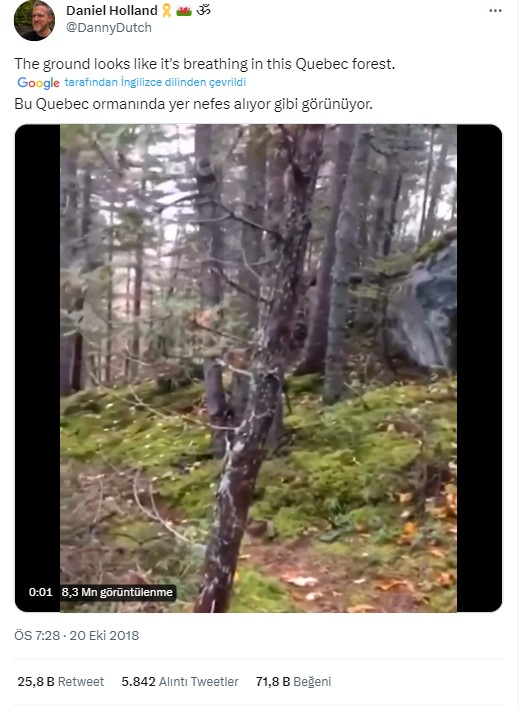Open the 'ÖS 7:28 · 20 Eki 2018' timestamp link
Screen dimensions: 520x708
(77, 635)
